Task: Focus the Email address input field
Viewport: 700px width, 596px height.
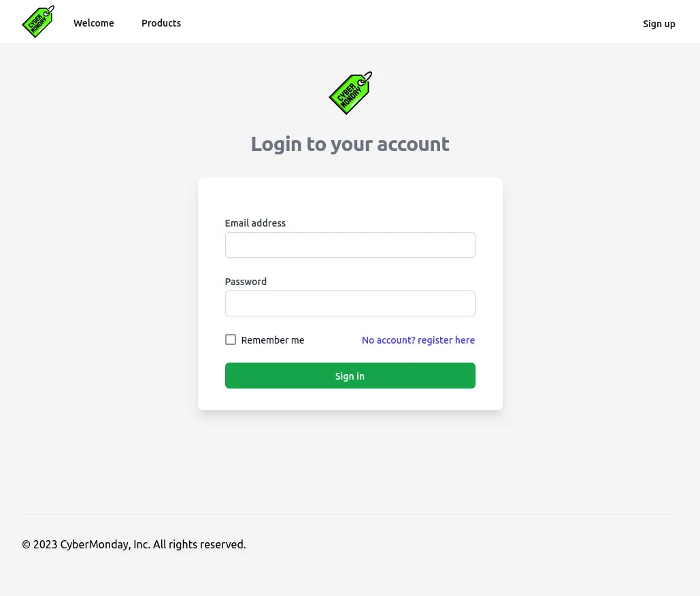Action: [x=350, y=245]
